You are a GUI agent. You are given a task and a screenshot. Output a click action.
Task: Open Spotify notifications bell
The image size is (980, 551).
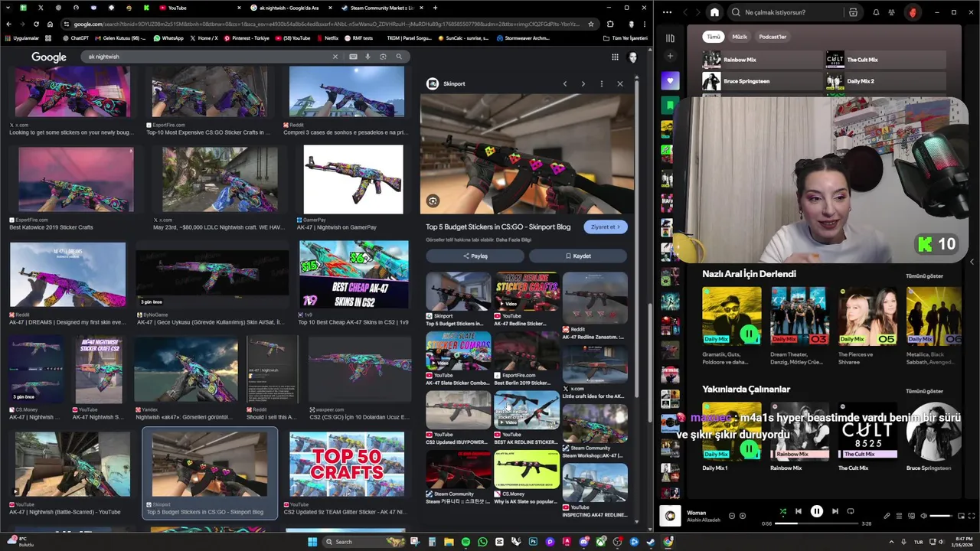pyautogui.click(x=876, y=12)
